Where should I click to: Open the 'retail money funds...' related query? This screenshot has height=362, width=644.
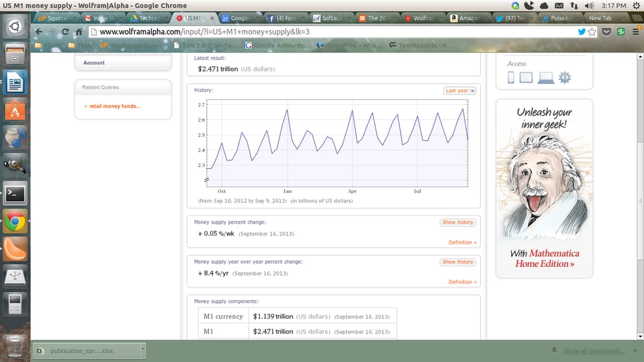114,106
